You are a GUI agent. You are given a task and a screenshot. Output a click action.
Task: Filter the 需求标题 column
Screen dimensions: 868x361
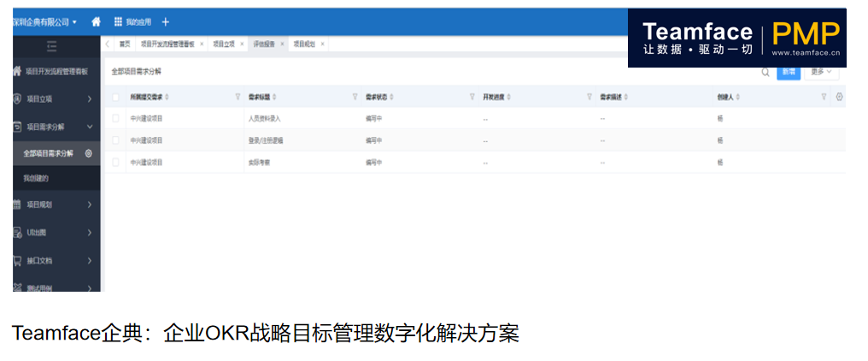pyautogui.click(x=355, y=97)
